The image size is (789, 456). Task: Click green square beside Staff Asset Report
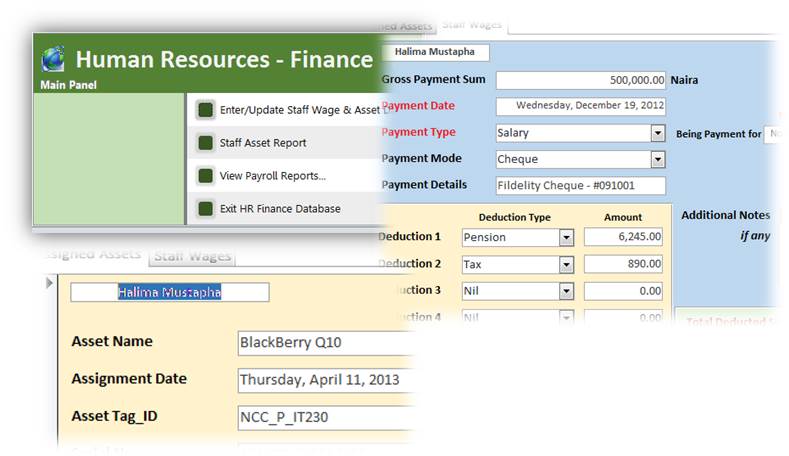click(205, 143)
